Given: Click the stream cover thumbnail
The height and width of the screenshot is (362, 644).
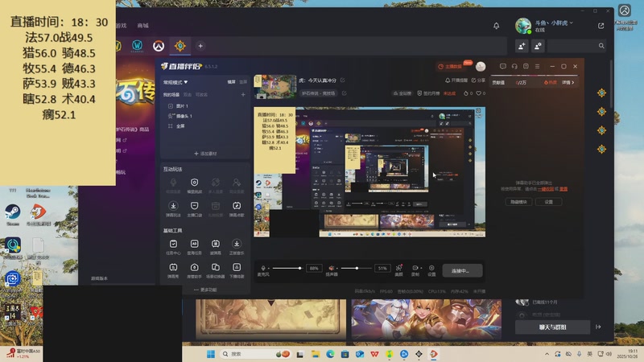Looking at the screenshot, I should point(275,87).
